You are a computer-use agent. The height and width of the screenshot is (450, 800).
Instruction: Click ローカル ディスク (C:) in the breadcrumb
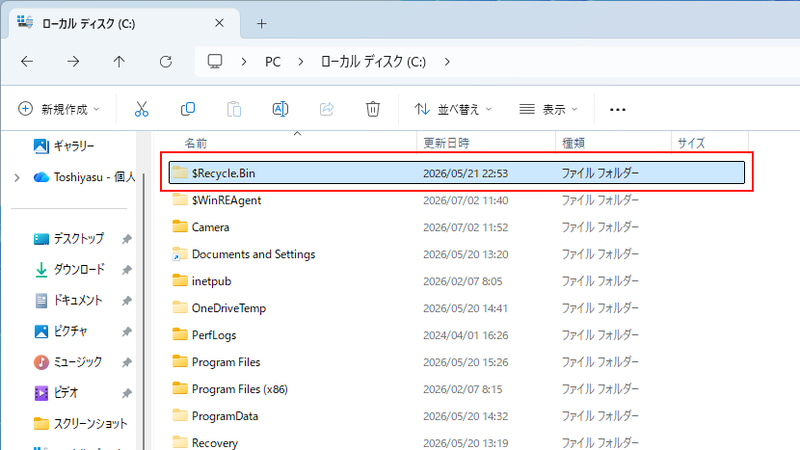coord(373,62)
